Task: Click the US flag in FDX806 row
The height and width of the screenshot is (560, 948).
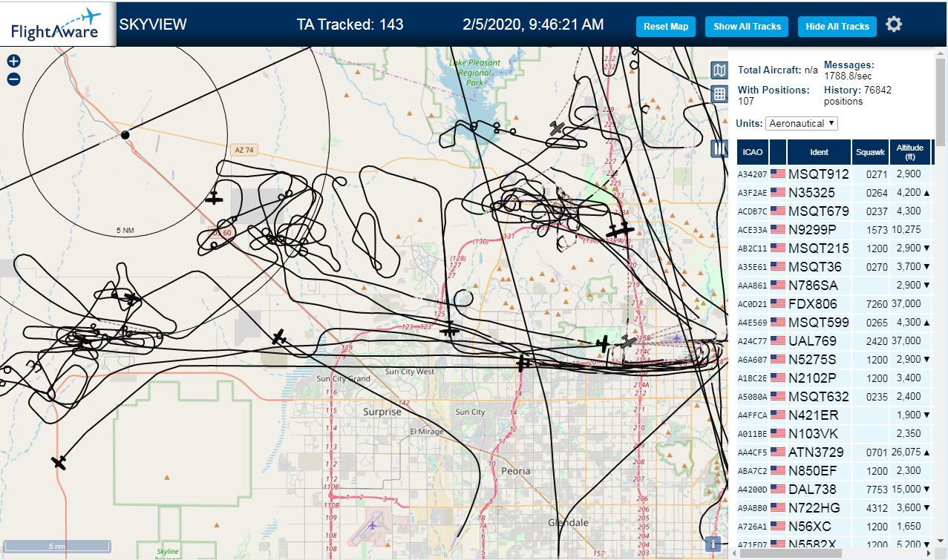Action: pyautogui.click(x=778, y=303)
